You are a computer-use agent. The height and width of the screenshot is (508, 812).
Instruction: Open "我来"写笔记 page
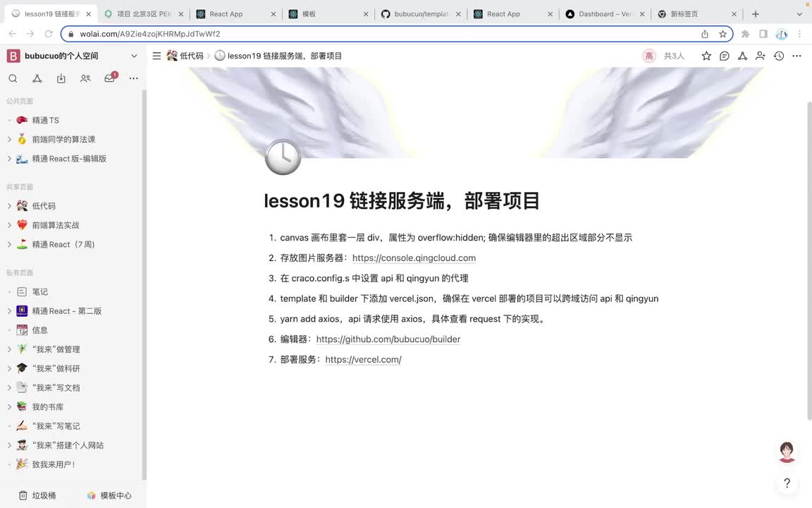pyautogui.click(x=56, y=425)
